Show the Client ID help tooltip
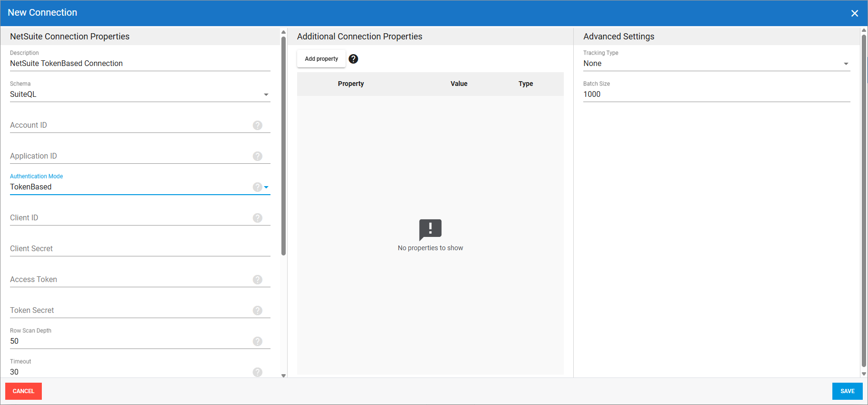The height and width of the screenshot is (405, 868). 258,218
